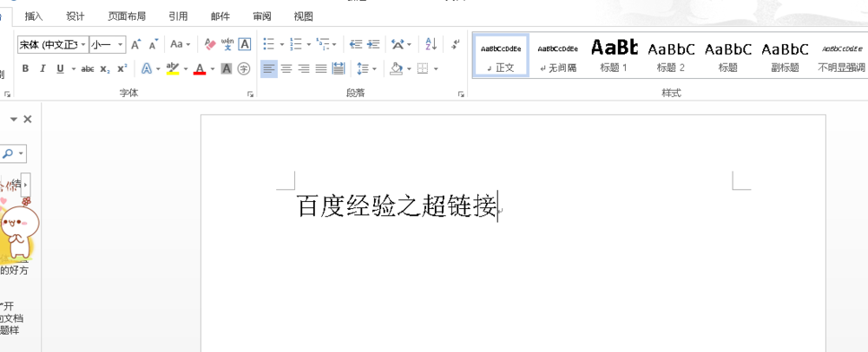Apply superscript formatting

122,69
